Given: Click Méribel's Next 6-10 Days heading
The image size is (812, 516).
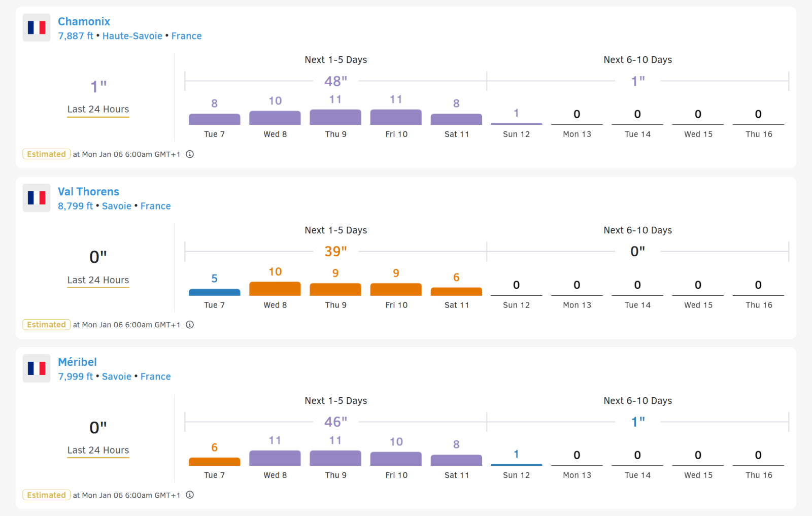Looking at the screenshot, I should click(x=638, y=401).
